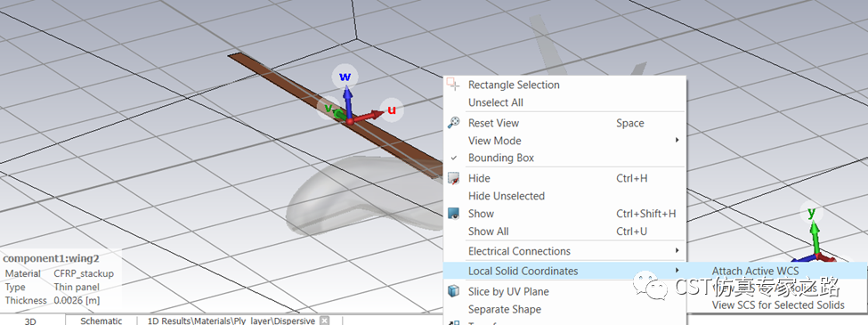Click the blue w axis handle
The width and height of the screenshot is (868, 325).
(345, 77)
